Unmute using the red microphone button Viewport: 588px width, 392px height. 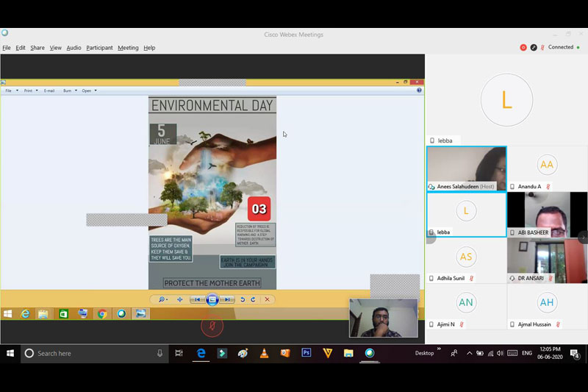click(x=212, y=326)
